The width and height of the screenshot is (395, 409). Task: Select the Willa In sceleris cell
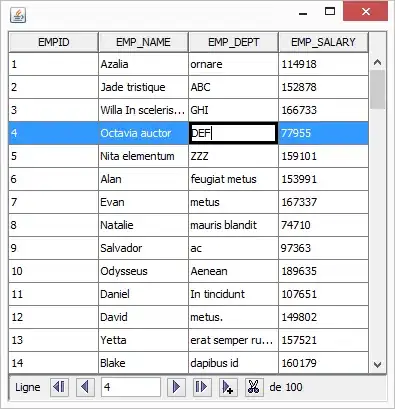point(143,110)
